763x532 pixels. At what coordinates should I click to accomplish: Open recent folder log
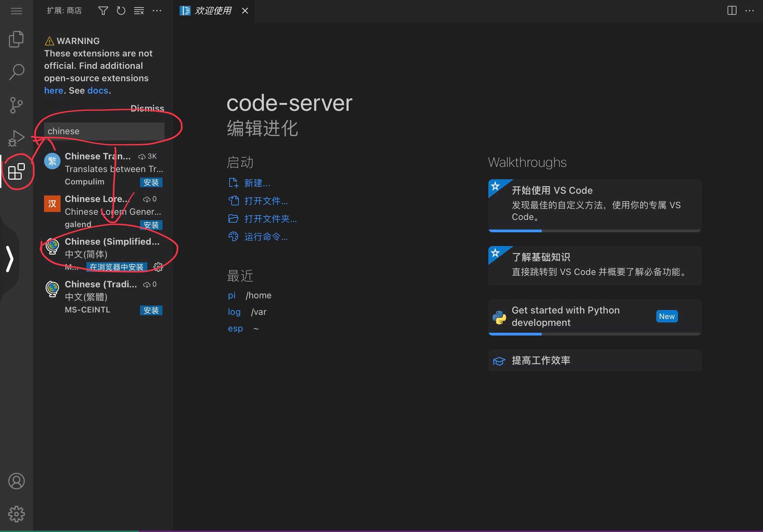coord(234,312)
